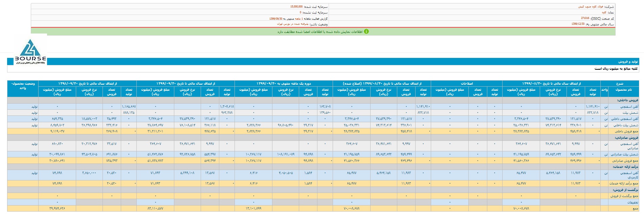Click the sales rate cell ۷۶,۱۰۸,۵۱۴
The width and height of the screenshot is (644, 217).
tap(187, 125)
